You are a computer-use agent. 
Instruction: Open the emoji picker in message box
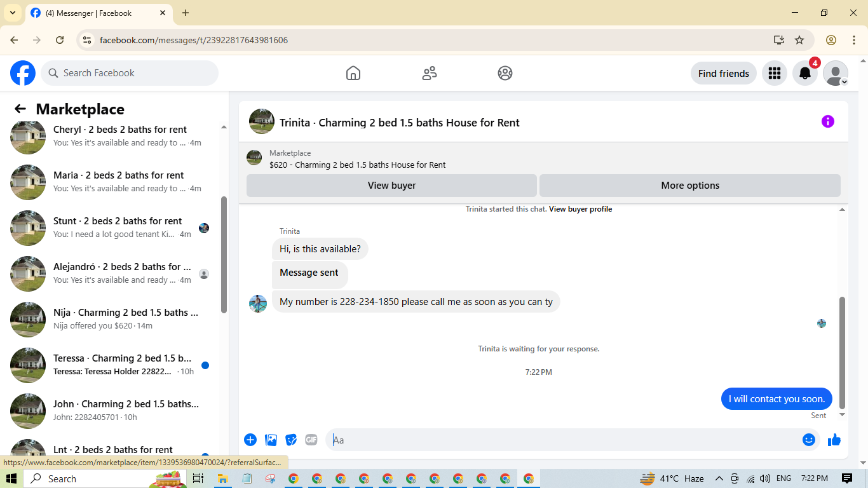coord(808,440)
